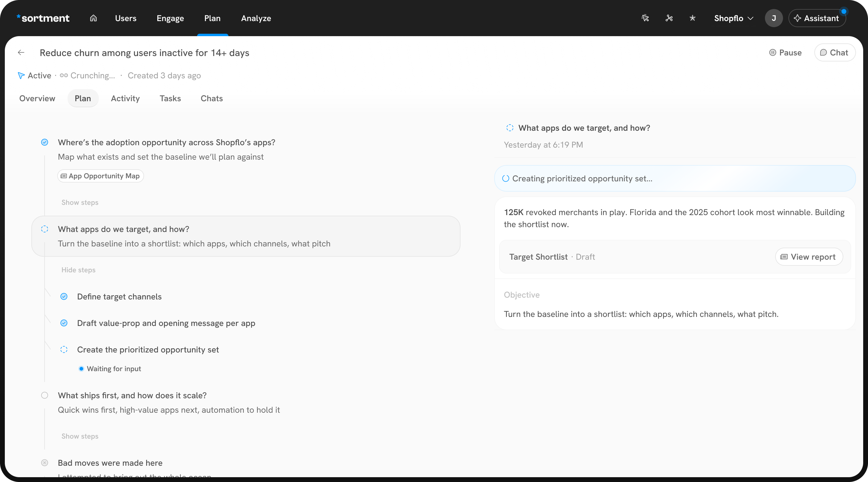Show steps under adoption opportunity question
The height and width of the screenshot is (482, 868).
(80, 202)
